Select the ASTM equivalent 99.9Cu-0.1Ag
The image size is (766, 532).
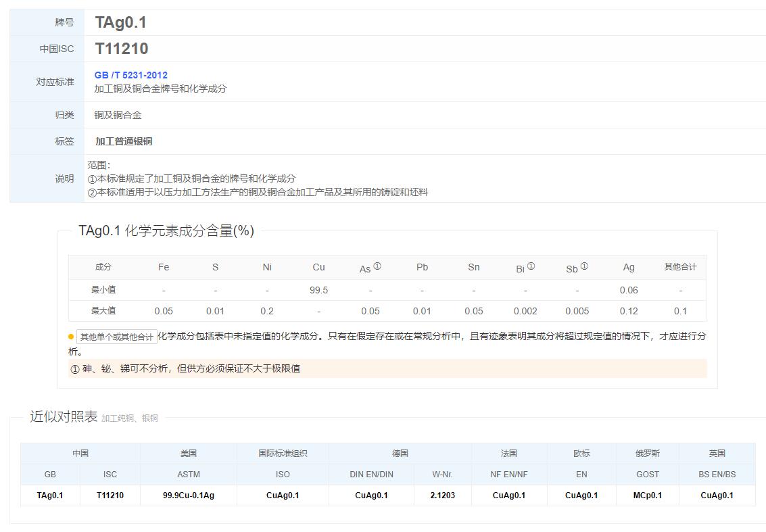click(189, 495)
